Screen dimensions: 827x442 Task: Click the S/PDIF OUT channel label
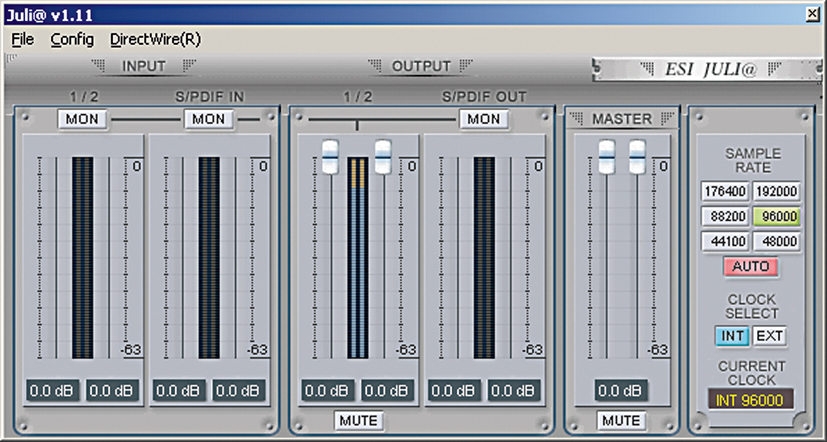tap(484, 97)
